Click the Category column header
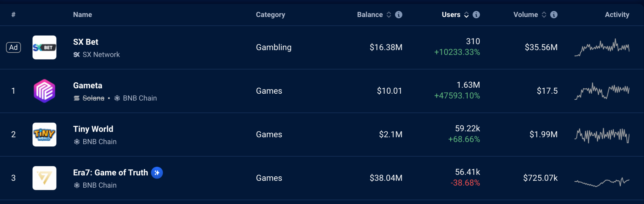Viewport: 644px width, 204px height. (x=270, y=14)
